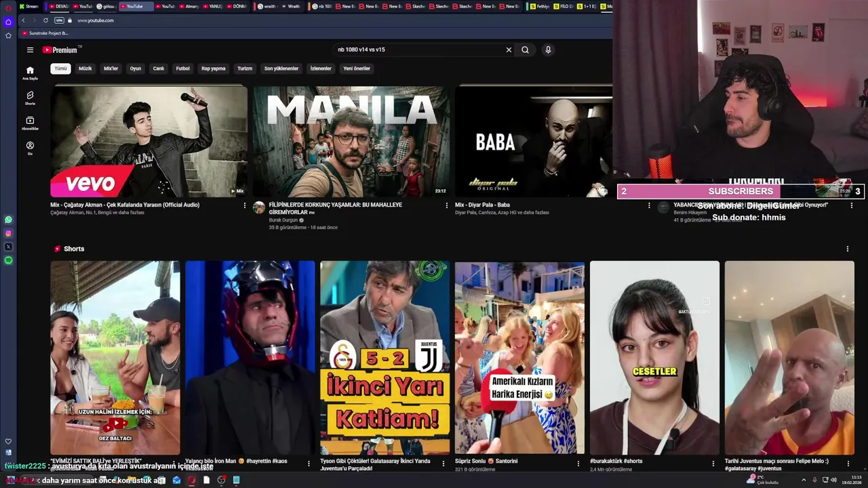Open options for Tyson Gibi Çöktüler short
This screenshot has width=868, height=488.
click(x=443, y=464)
